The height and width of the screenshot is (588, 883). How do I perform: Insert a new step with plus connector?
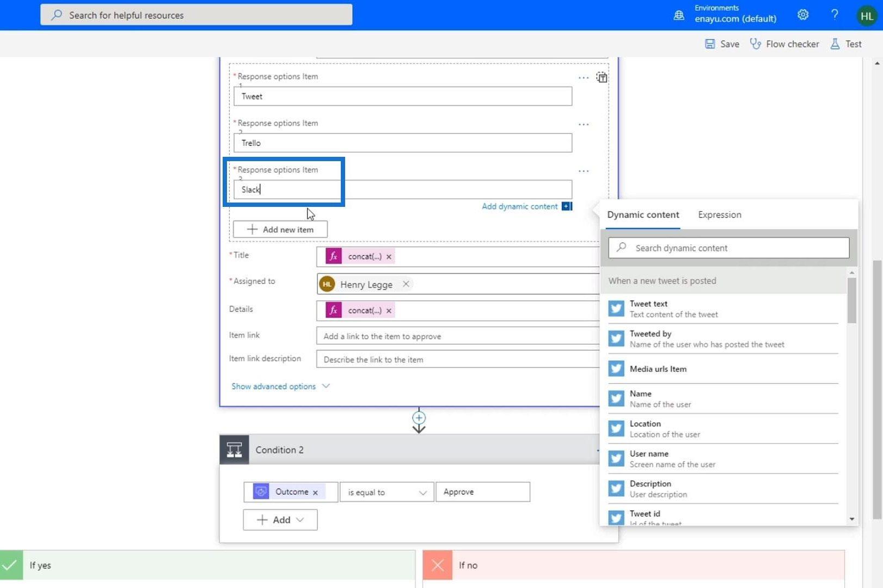tap(419, 418)
